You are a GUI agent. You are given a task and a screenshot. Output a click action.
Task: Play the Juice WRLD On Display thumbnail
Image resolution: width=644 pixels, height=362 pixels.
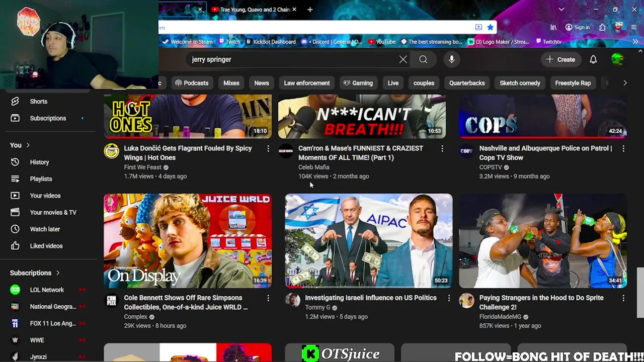point(188,241)
